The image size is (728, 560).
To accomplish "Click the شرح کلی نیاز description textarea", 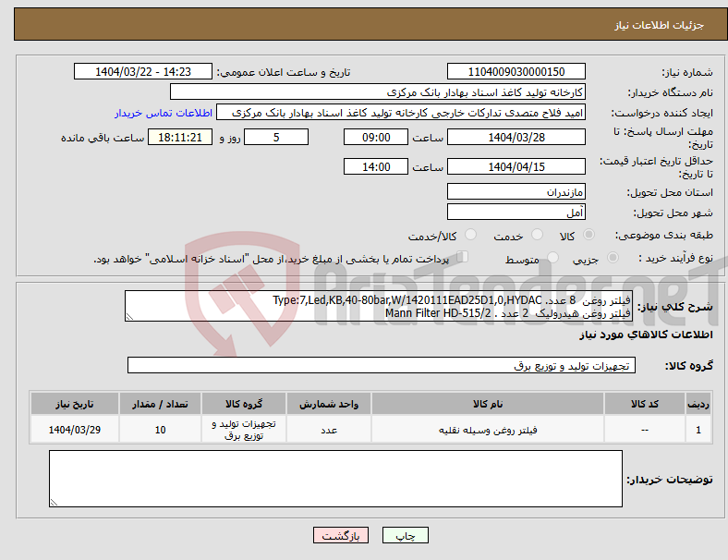I will point(379,306).
